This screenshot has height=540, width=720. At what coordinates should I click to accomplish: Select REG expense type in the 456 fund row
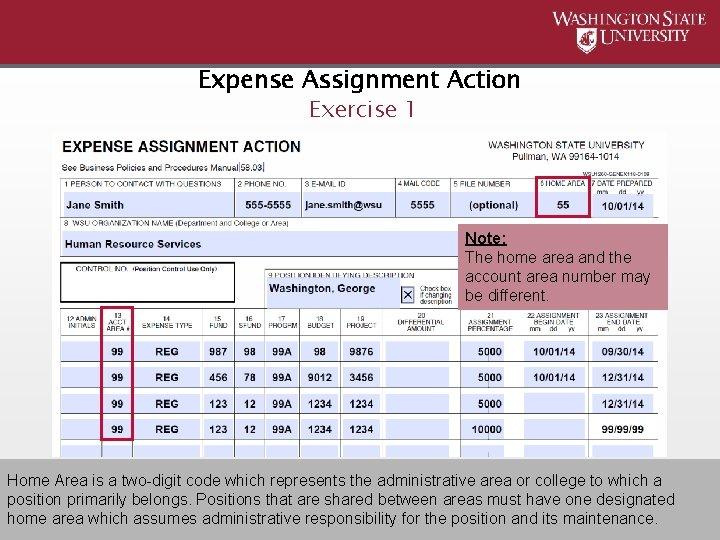(167, 377)
